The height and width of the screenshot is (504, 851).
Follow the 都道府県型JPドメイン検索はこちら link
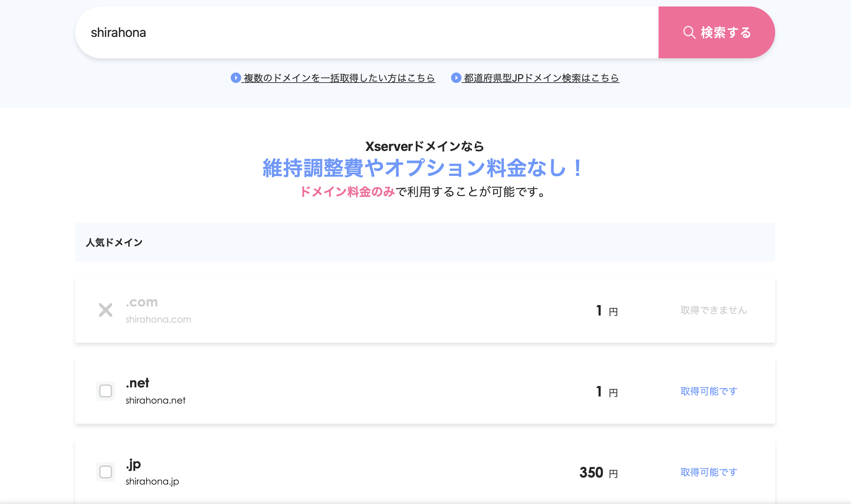coord(541,78)
